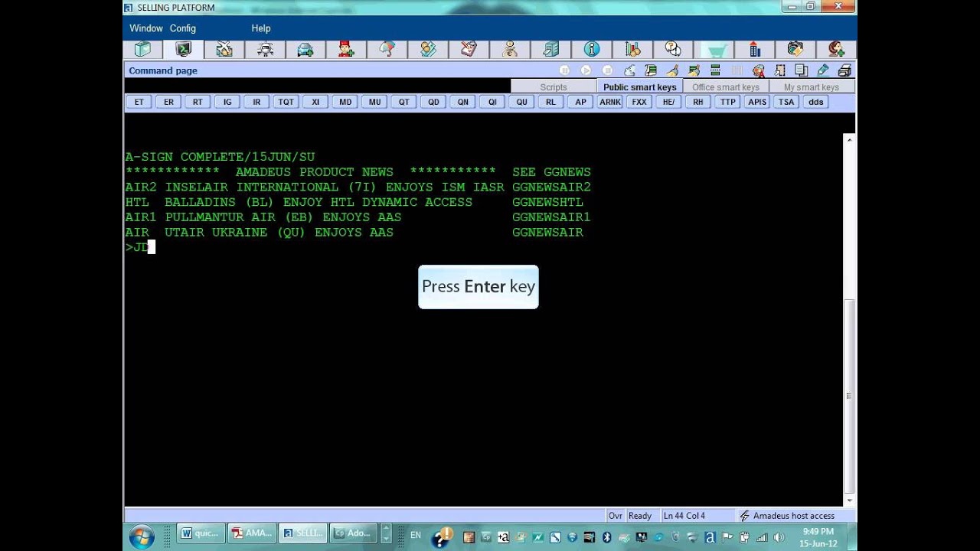Viewport: 980px width, 551px height.
Task: Switch to the PDF 'AMA...' taskbar window
Action: tap(252, 533)
